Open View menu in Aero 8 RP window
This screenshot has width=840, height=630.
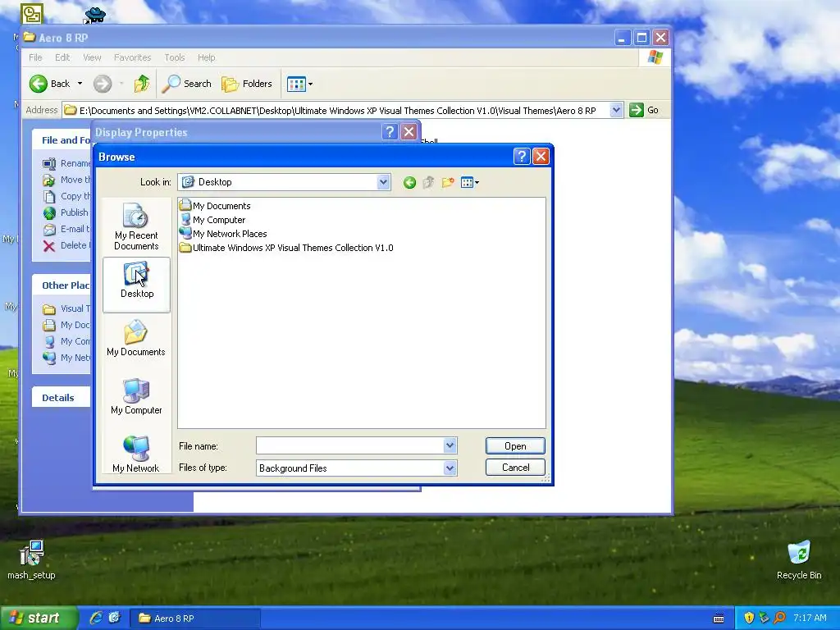click(92, 57)
